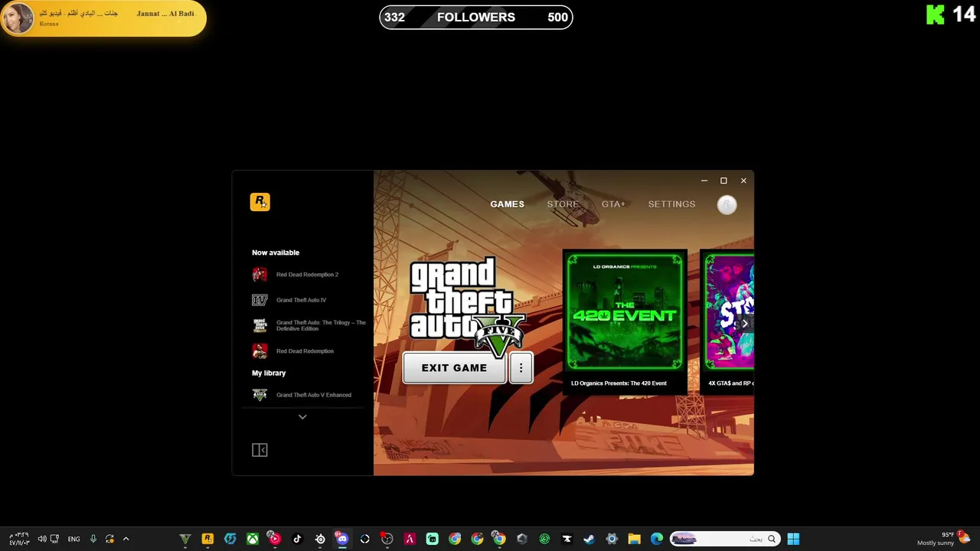This screenshot has width=980, height=551.
Task: Open GTA V icon on taskbar
Action: pos(185,539)
